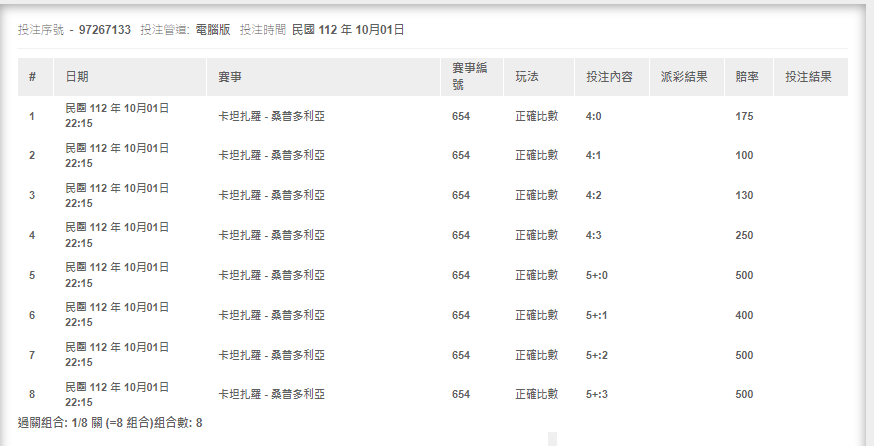Select bet serial number 97267133
The image size is (874, 446).
tap(105, 30)
